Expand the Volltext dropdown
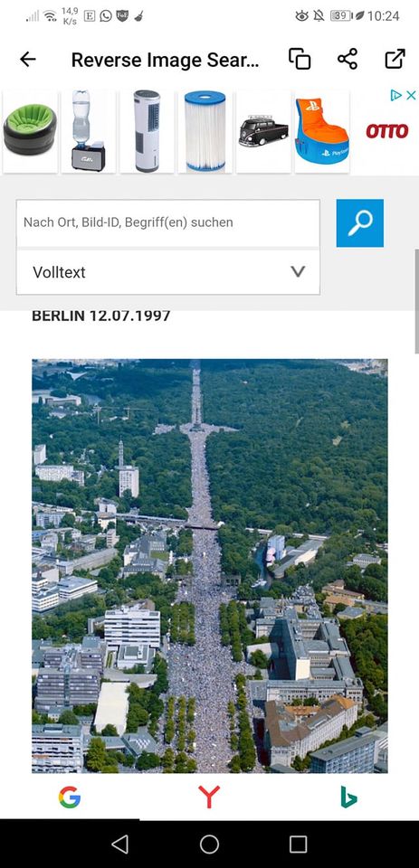 tap(168, 272)
